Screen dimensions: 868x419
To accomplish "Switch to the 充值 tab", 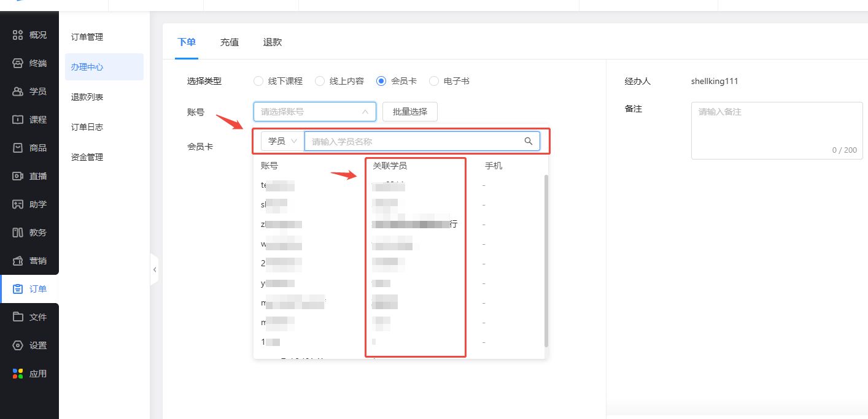I will tap(230, 42).
